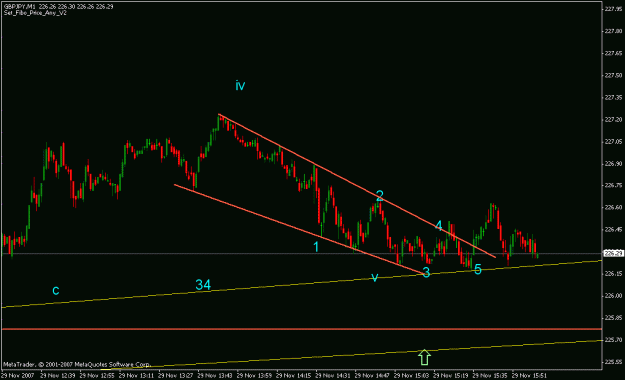Click the 227.20 price scale label

tap(613, 120)
